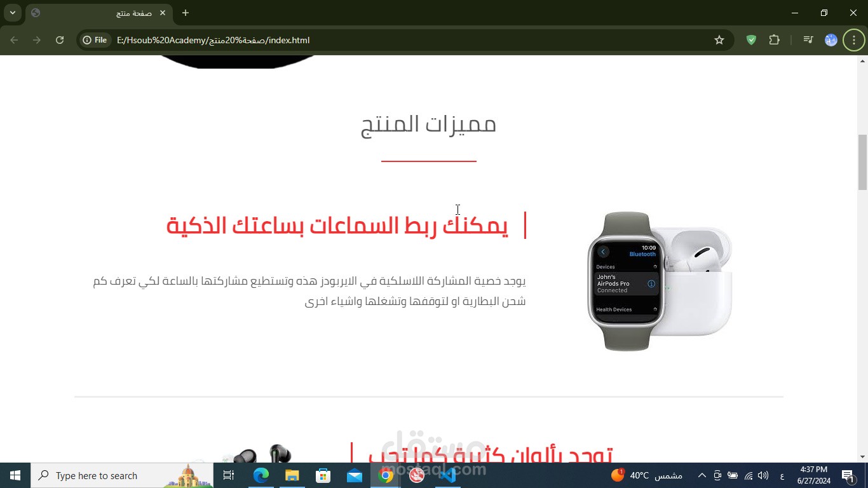Open Task View on the taskbar
The width and height of the screenshot is (868, 488).
229,475
